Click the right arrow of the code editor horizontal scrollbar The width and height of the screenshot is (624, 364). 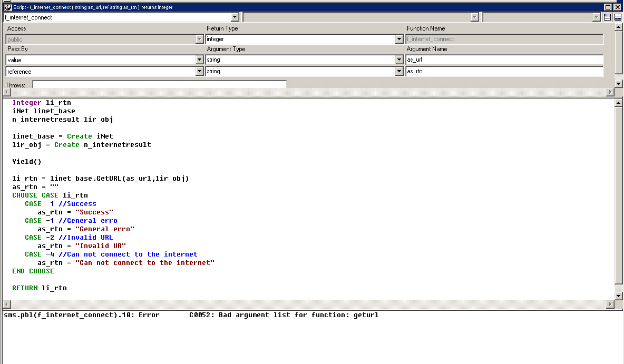point(610,304)
